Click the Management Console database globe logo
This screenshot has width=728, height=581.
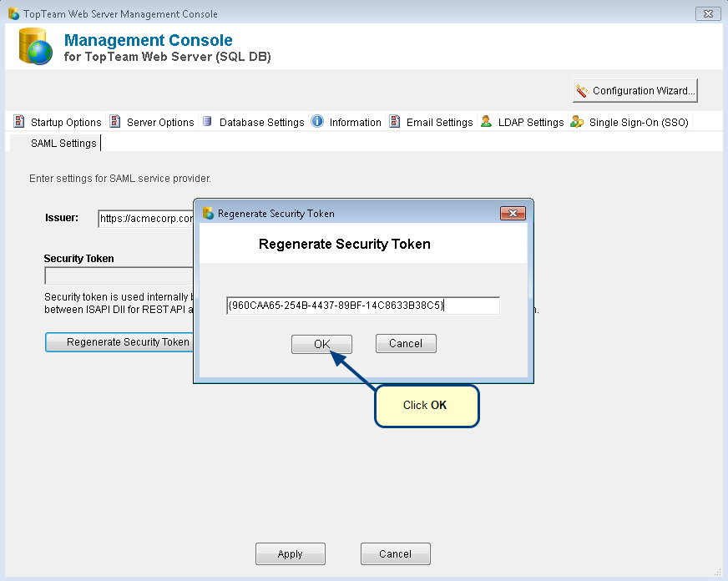pyautogui.click(x=35, y=47)
